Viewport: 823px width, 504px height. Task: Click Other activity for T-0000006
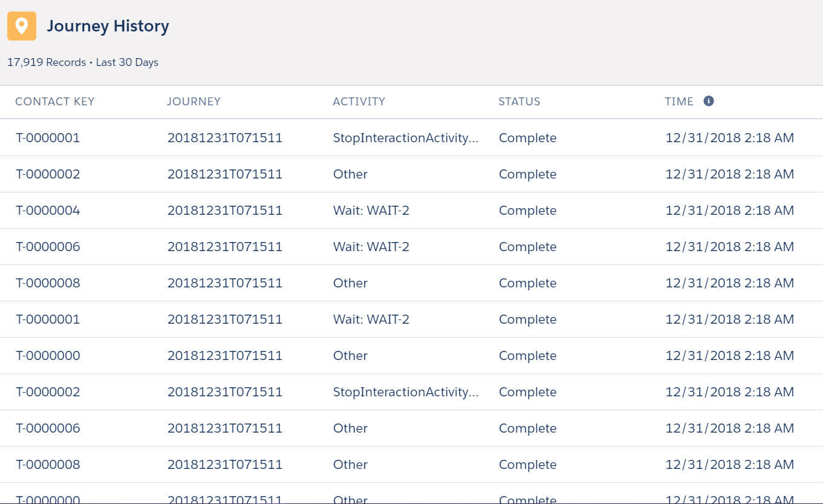(350, 428)
